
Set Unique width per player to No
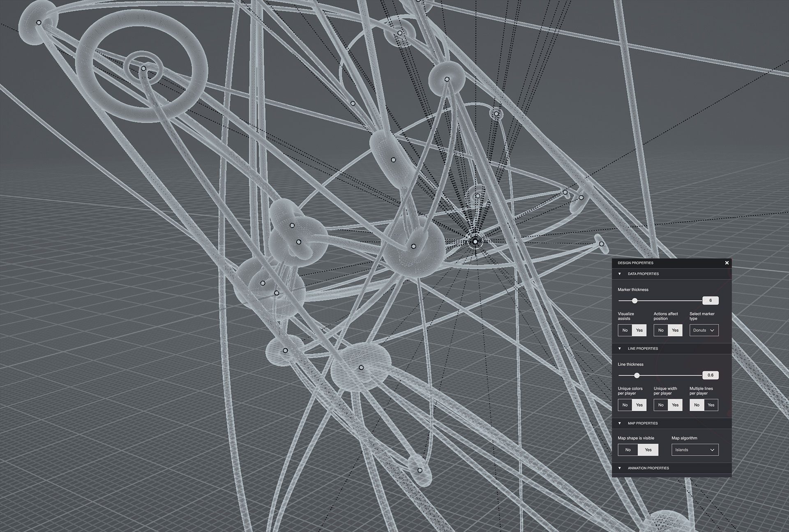pos(661,405)
